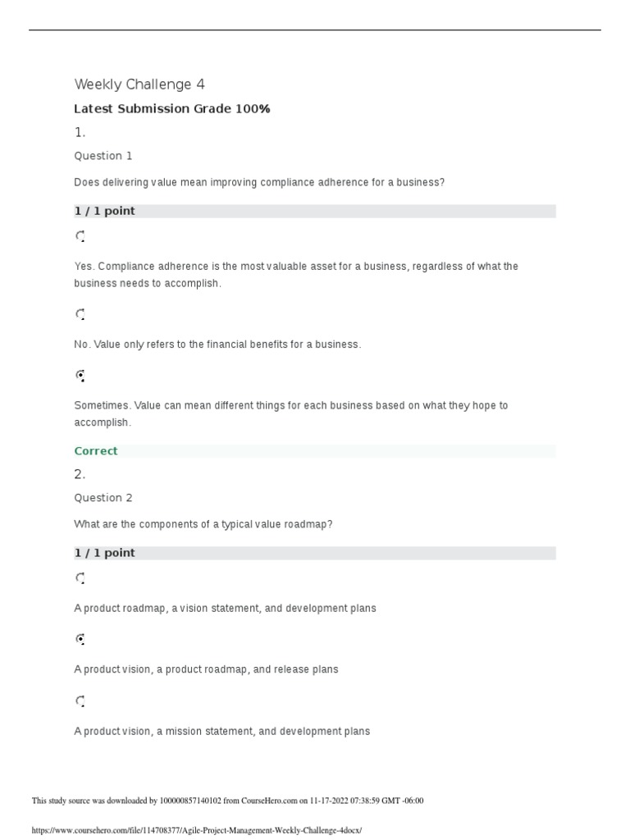
Task: Click the answer text "A product vision, a product roadmap, and release plans"
Action: pyautogui.click(x=206, y=669)
